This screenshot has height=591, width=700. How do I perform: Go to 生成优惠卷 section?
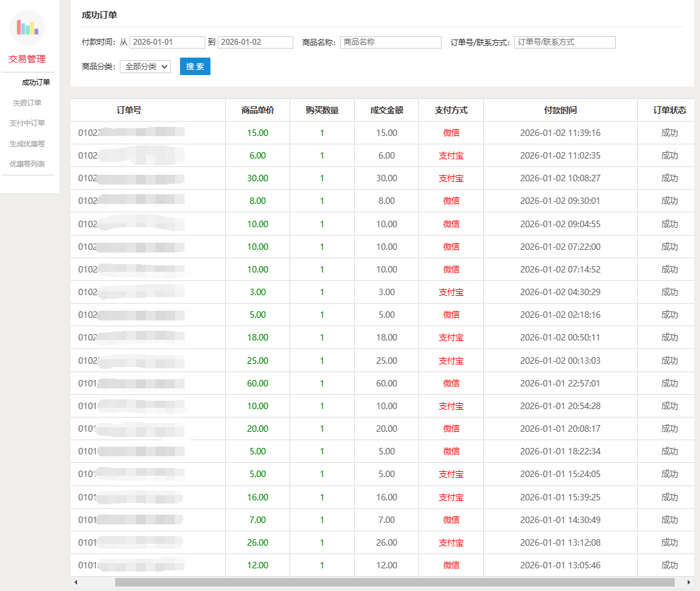coord(27,144)
